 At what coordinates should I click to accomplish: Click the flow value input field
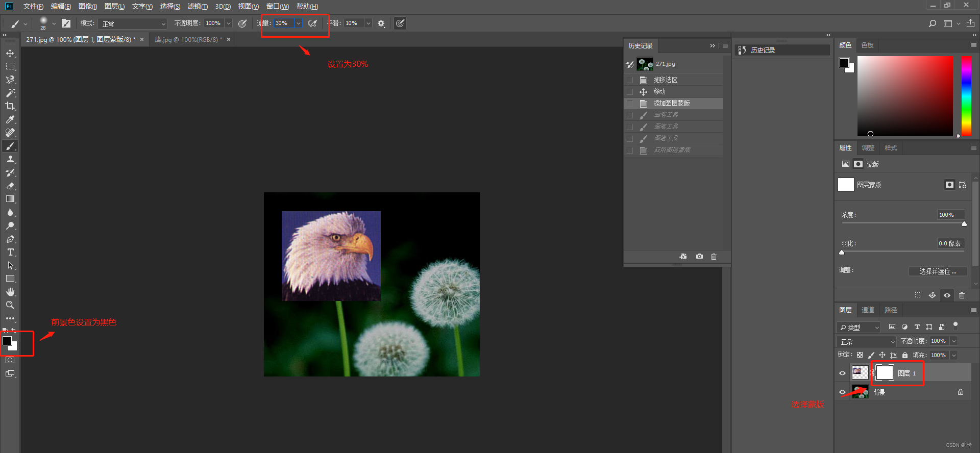pyautogui.click(x=284, y=23)
